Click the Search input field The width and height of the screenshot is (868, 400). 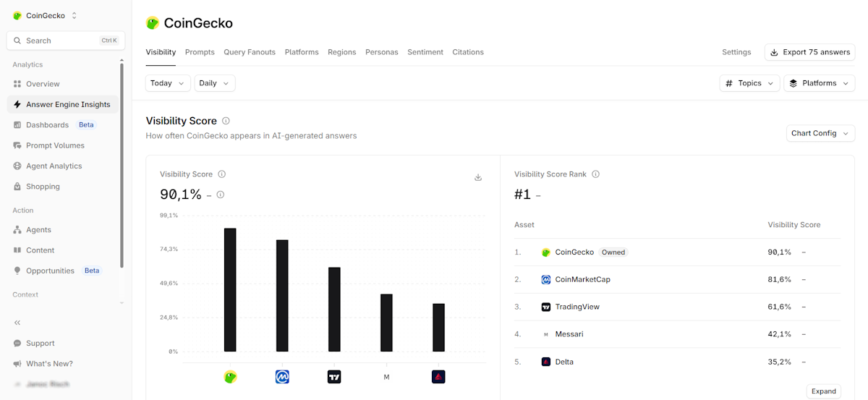(66, 41)
